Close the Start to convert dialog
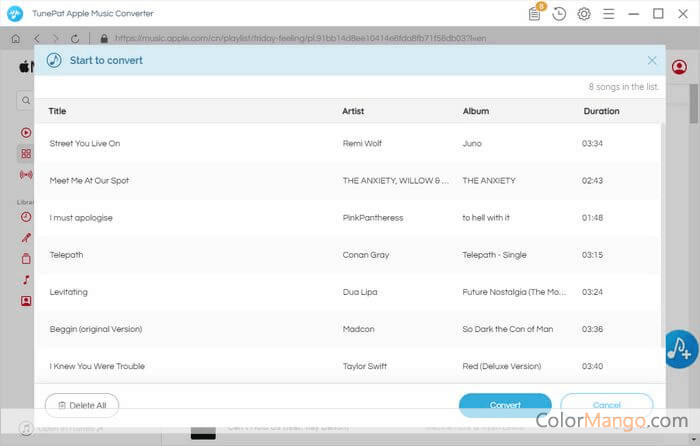 (652, 60)
